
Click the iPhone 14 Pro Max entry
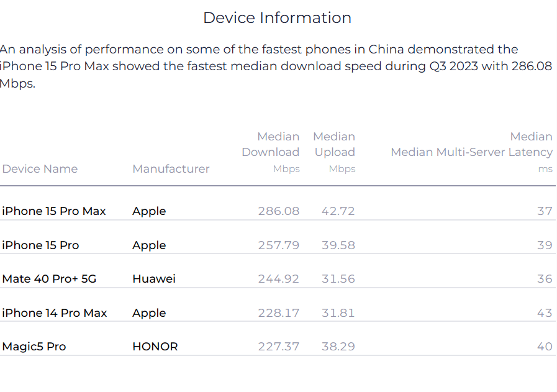[x=55, y=312]
